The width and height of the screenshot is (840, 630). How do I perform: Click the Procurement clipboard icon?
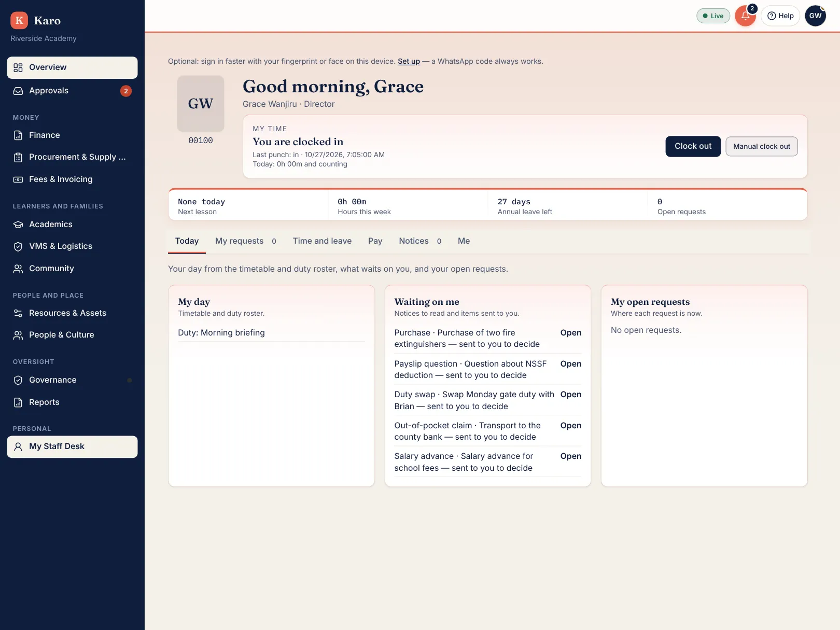pyautogui.click(x=18, y=157)
